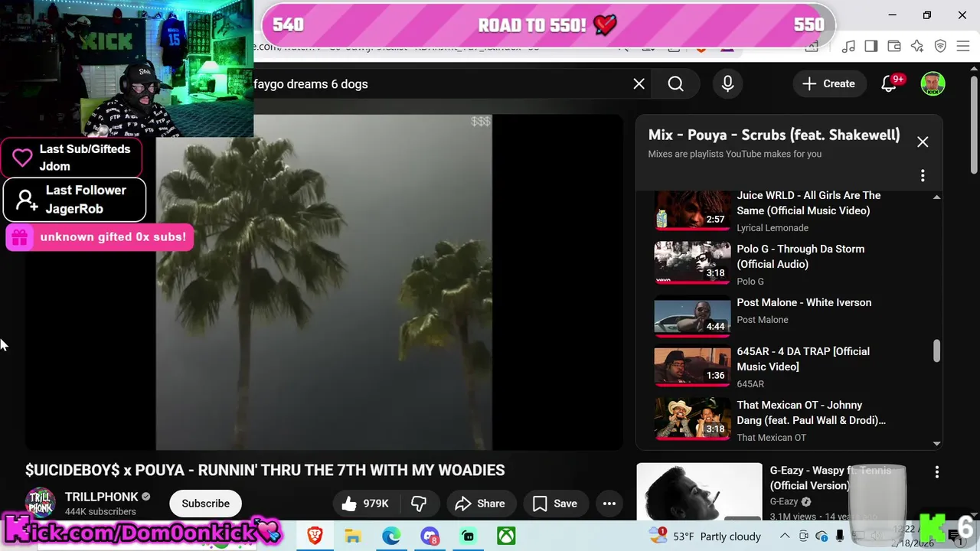Click the page vertical scrollbar thumb
The height and width of the screenshot is (551, 980).
pos(974,125)
